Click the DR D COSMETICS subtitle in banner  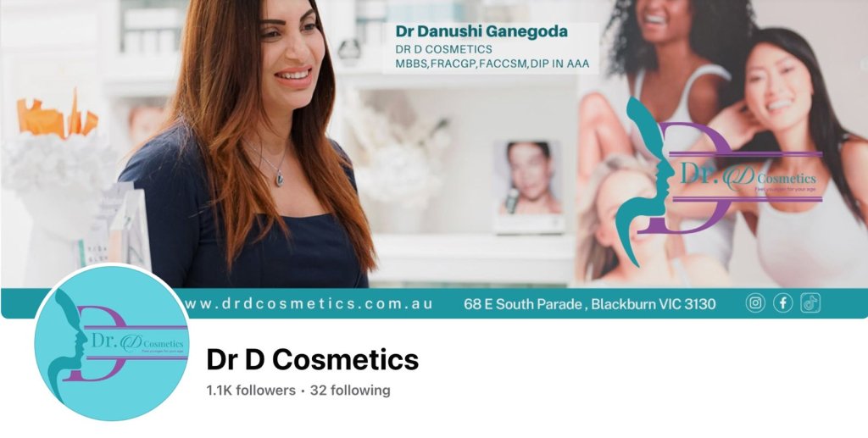(443, 49)
